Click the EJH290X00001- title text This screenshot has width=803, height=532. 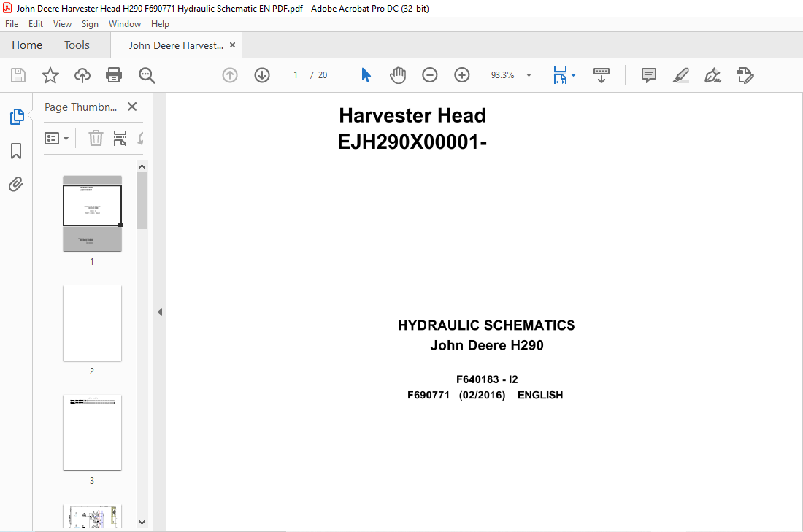(x=412, y=142)
